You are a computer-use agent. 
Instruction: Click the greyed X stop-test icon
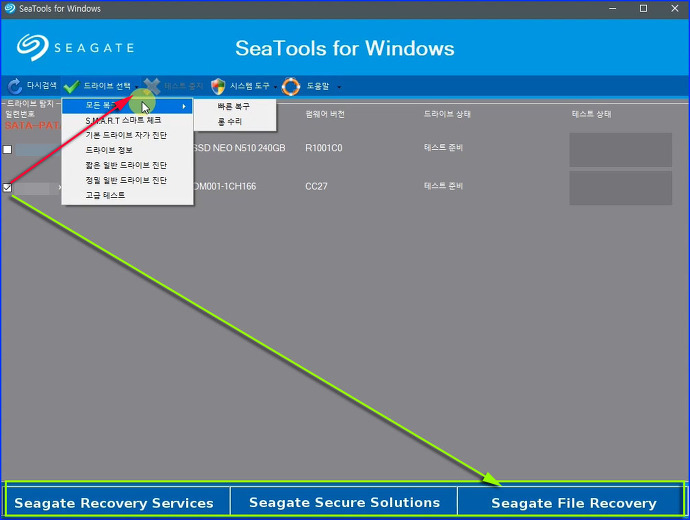point(152,86)
